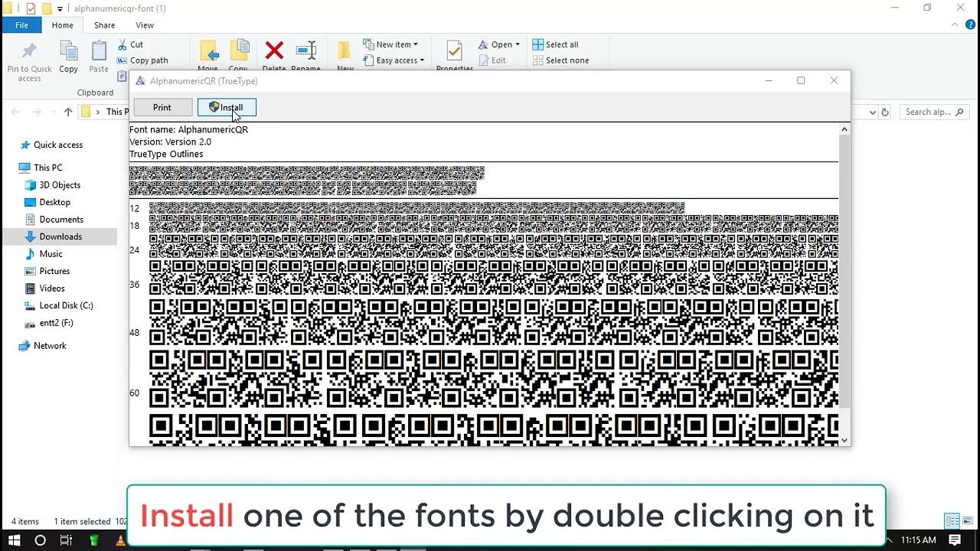980x551 pixels.
Task: Click Copy path in the ribbon
Action: pos(142,60)
